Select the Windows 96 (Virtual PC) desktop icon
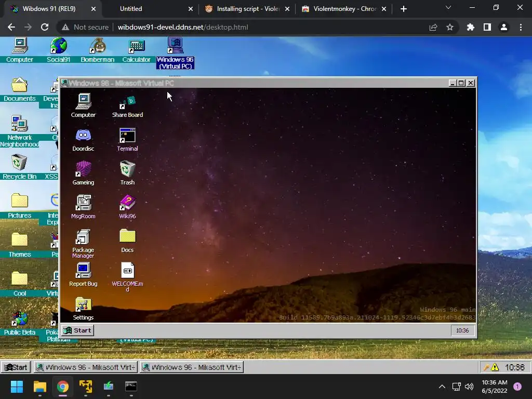The image size is (532, 399). tap(175, 54)
